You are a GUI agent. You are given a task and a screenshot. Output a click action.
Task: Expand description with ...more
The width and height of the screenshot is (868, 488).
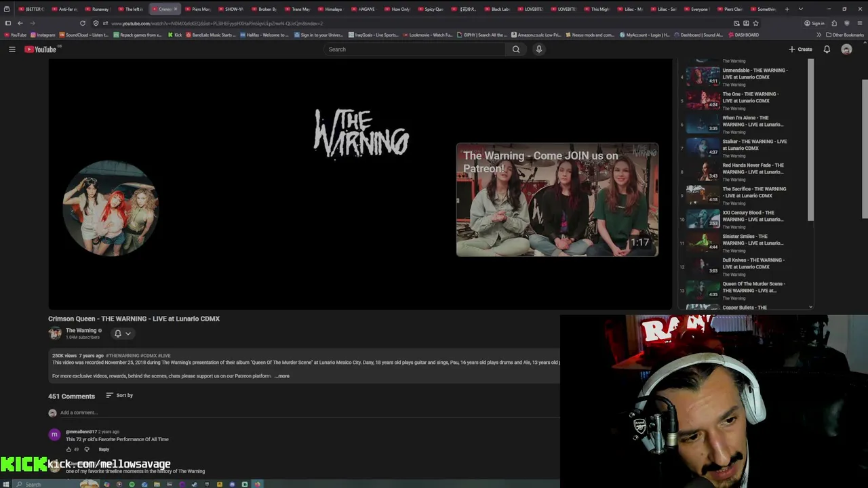tap(282, 375)
